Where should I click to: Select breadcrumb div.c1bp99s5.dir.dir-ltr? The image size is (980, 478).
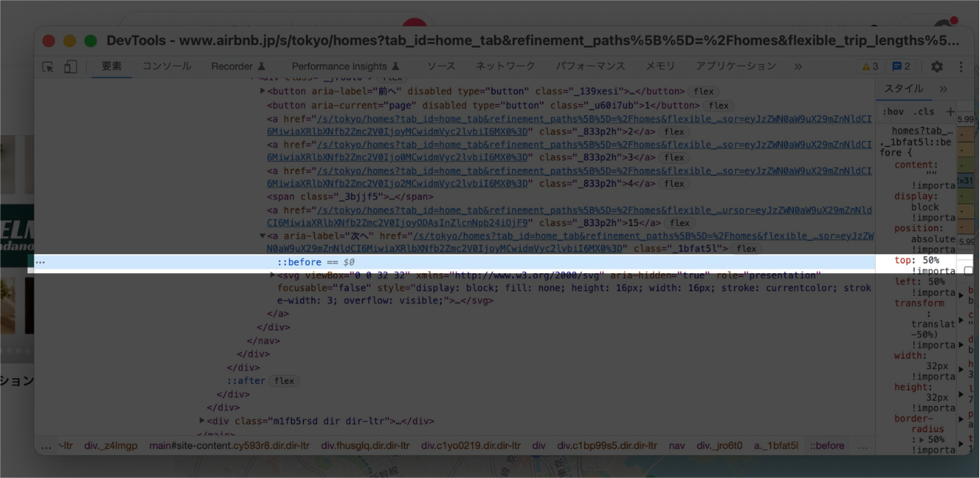pyautogui.click(x=607, y=445)
